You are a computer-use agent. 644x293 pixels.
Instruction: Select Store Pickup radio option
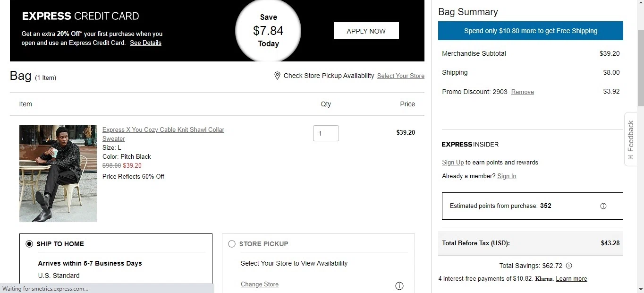pyautogui.click(x=231, y=244)
